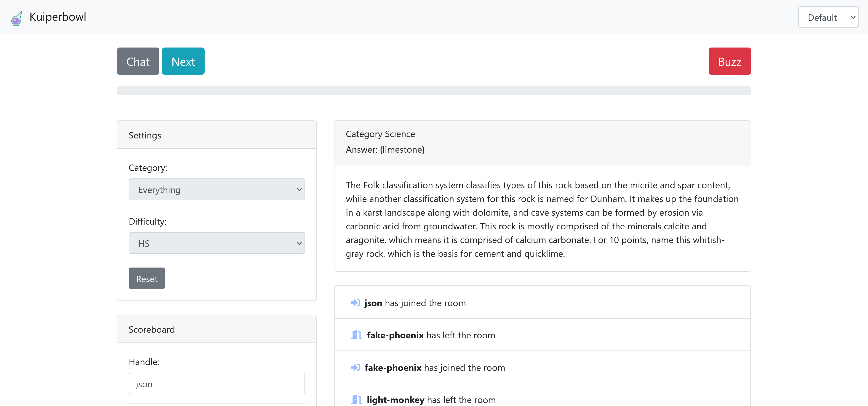Click the door icon beside light-monkey left

356,400
